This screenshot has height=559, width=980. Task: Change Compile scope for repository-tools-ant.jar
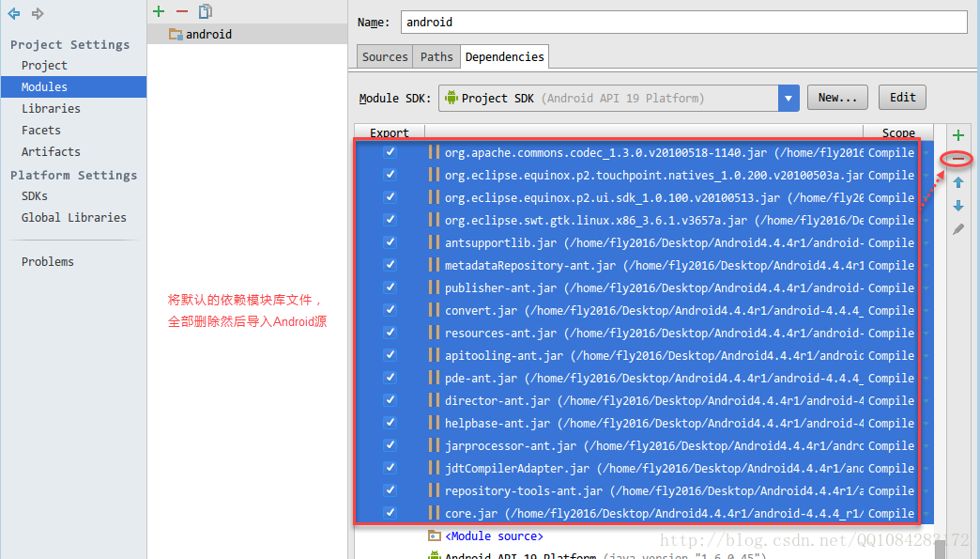click(891, 490)
